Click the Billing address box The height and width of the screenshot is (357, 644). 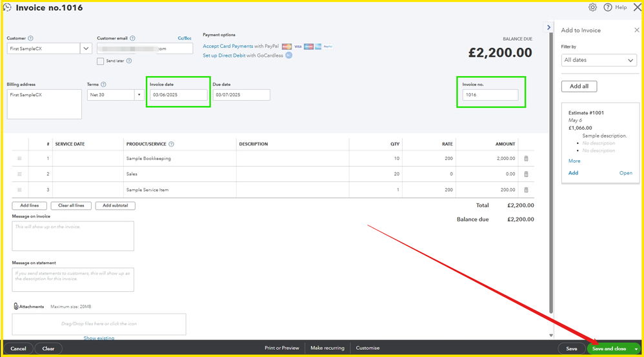click(45, 105)
